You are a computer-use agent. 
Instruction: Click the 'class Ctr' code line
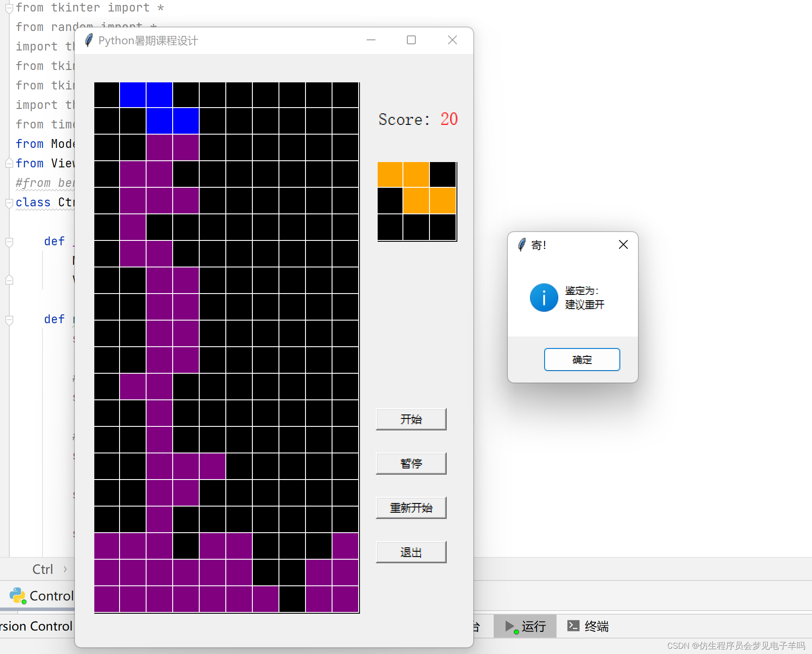(45, 202)
